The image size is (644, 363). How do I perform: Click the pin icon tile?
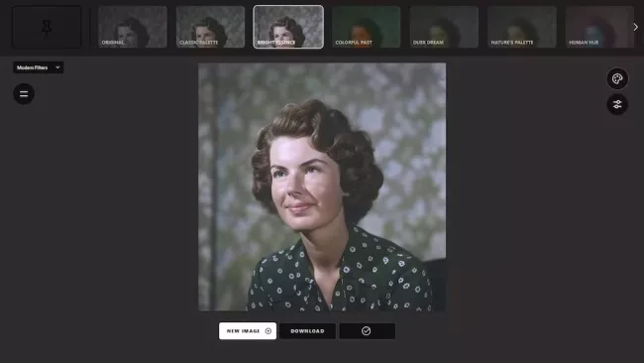tap(47, 27)
